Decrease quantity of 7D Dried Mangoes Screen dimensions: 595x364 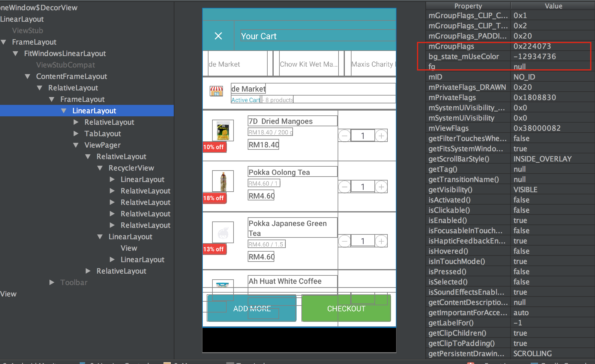[344, 136]
